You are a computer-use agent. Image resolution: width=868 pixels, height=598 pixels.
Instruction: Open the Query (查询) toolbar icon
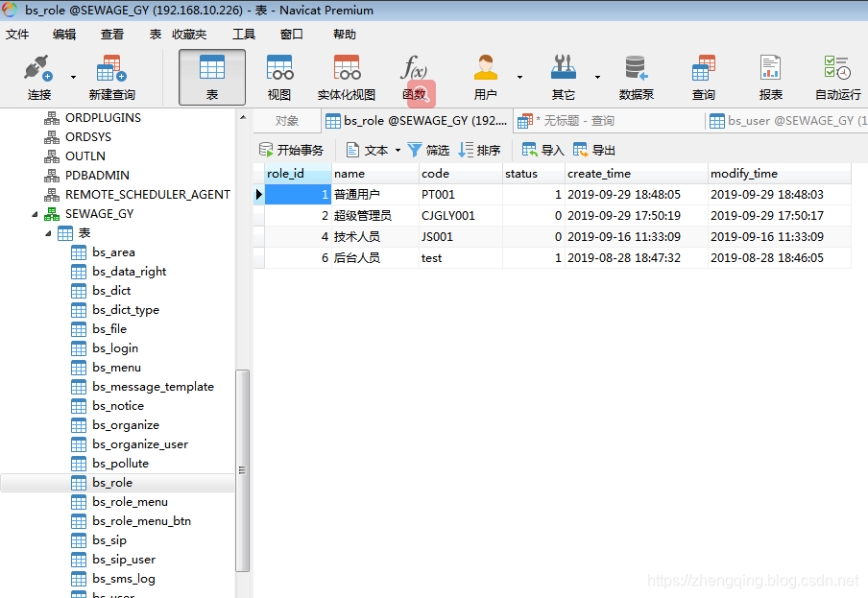pos(704,67)
